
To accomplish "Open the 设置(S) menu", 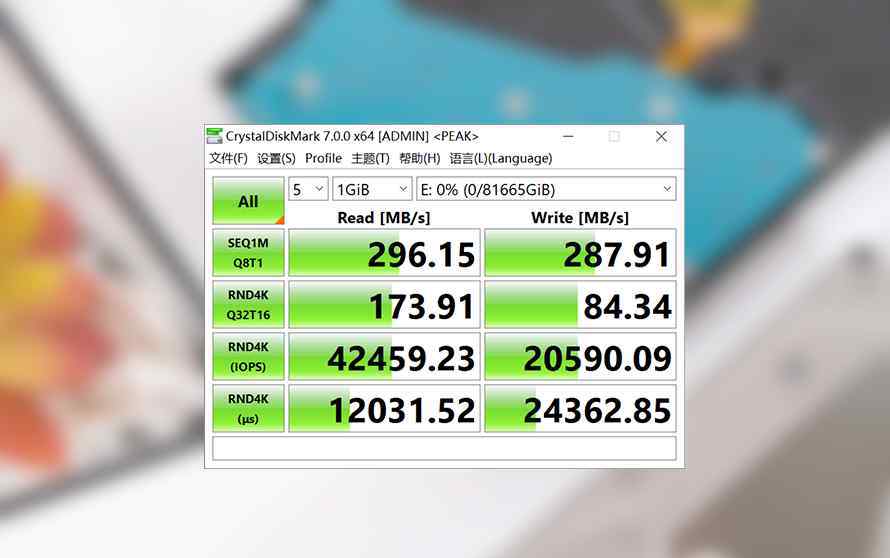I will 276,158.
